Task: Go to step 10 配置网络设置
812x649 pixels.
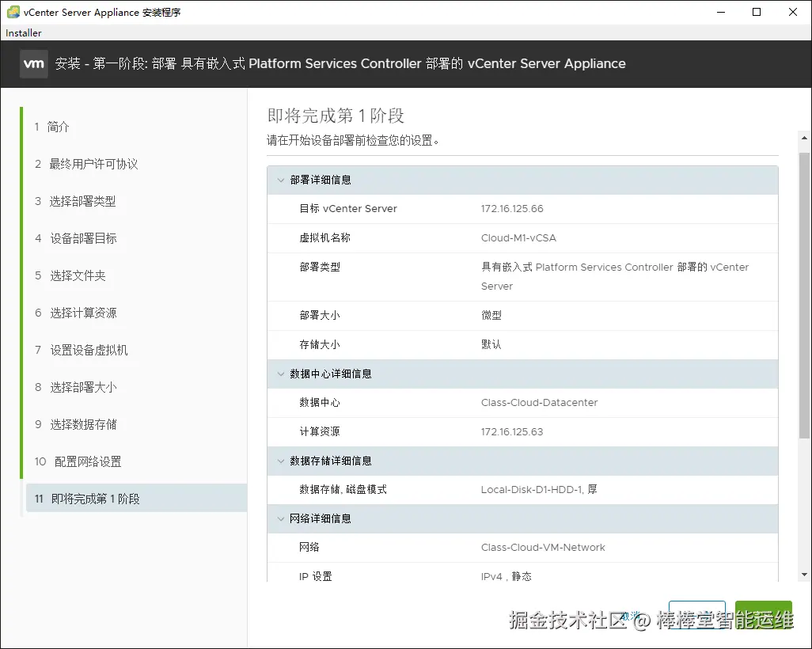Action: pos(78,461)
